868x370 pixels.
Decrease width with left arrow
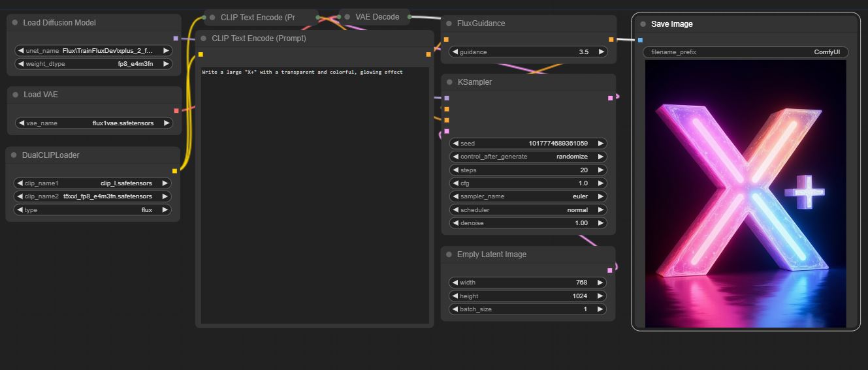(455, 283)
